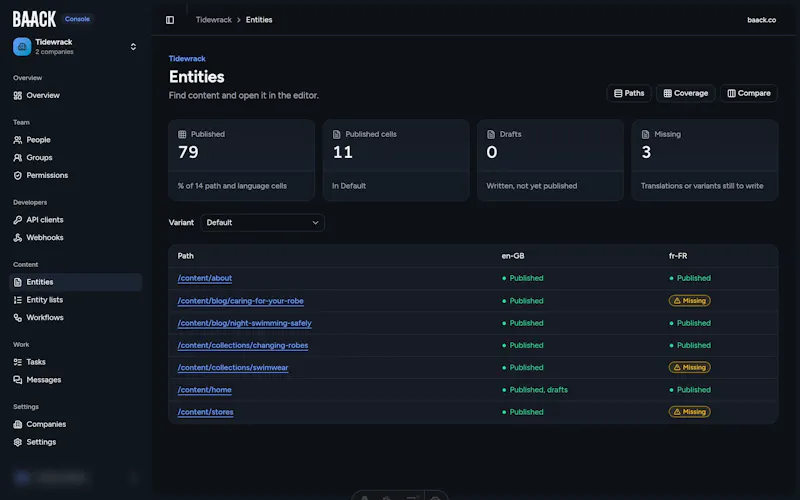Click the Permissions shield icon

(18, 176)
